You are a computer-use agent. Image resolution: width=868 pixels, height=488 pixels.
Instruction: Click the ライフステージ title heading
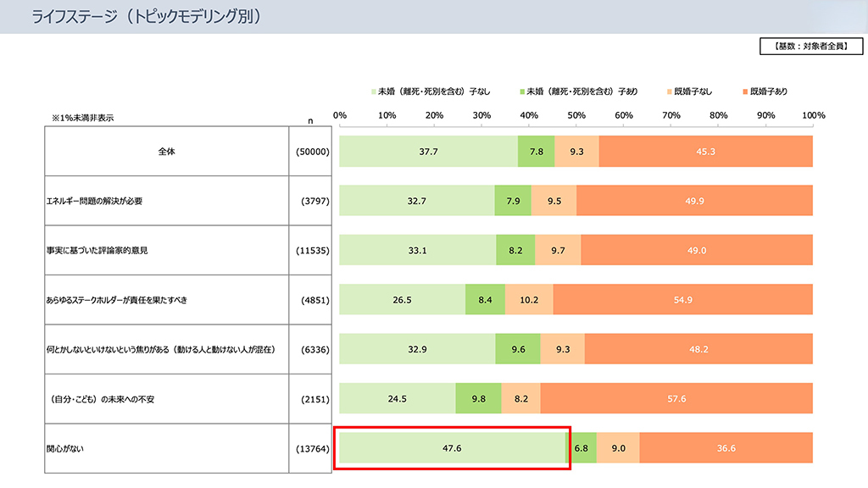146,16
